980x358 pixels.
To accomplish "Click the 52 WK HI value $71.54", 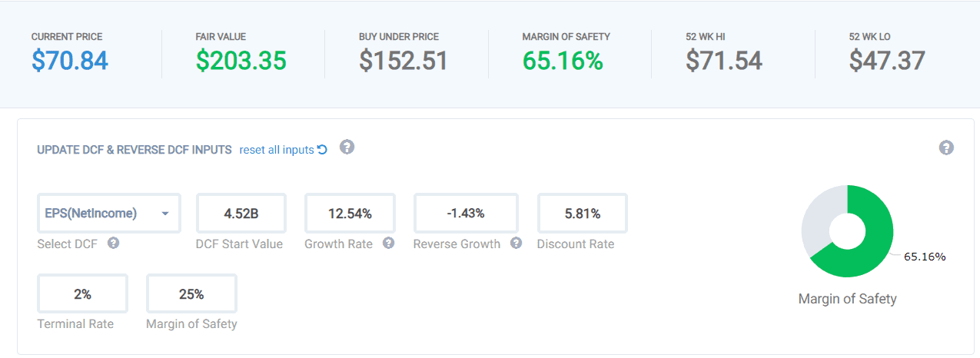I will click(724, 61).
